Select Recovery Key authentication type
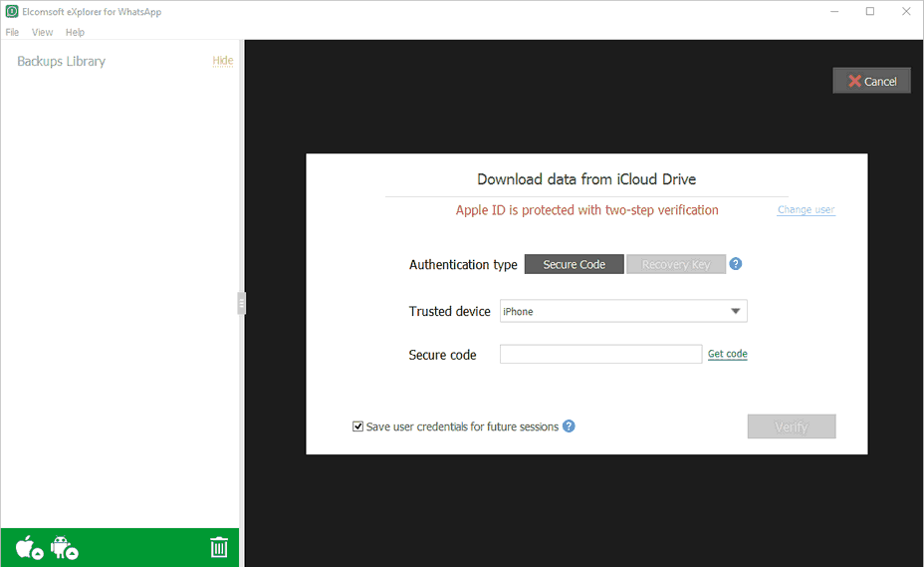The width and height of the screenshot is (924, 567). [x=676, y=264]
